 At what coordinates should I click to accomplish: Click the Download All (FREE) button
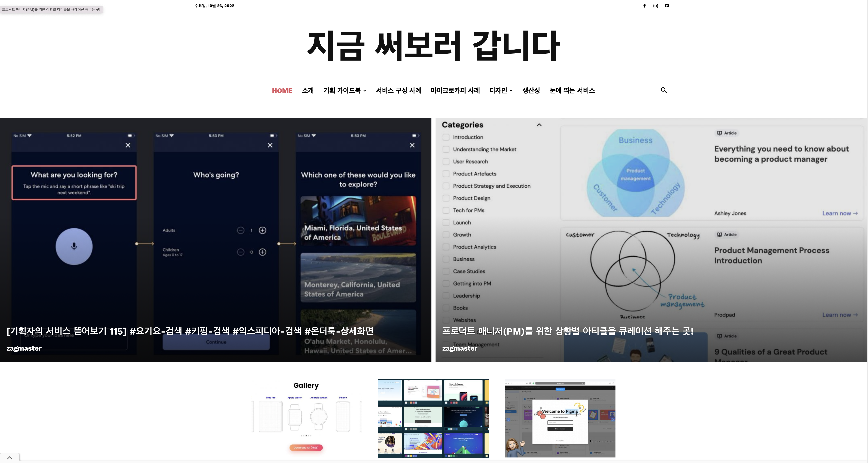(x=306, y=447)
